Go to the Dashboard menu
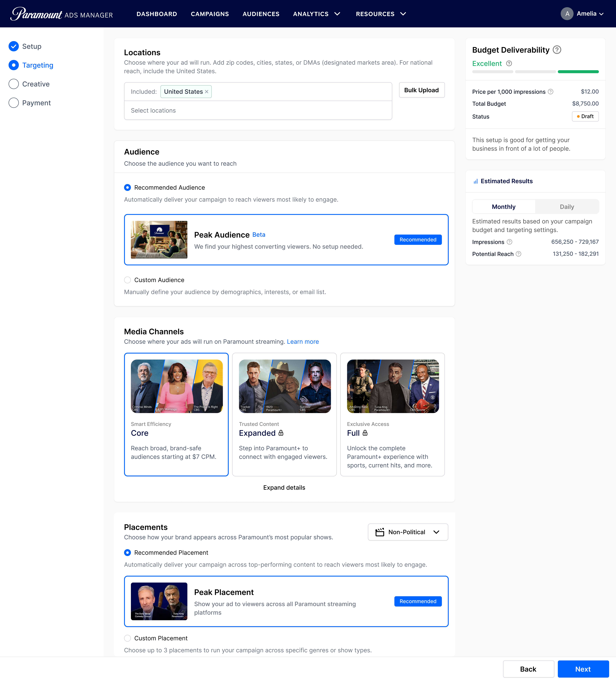 pos(157,14)
